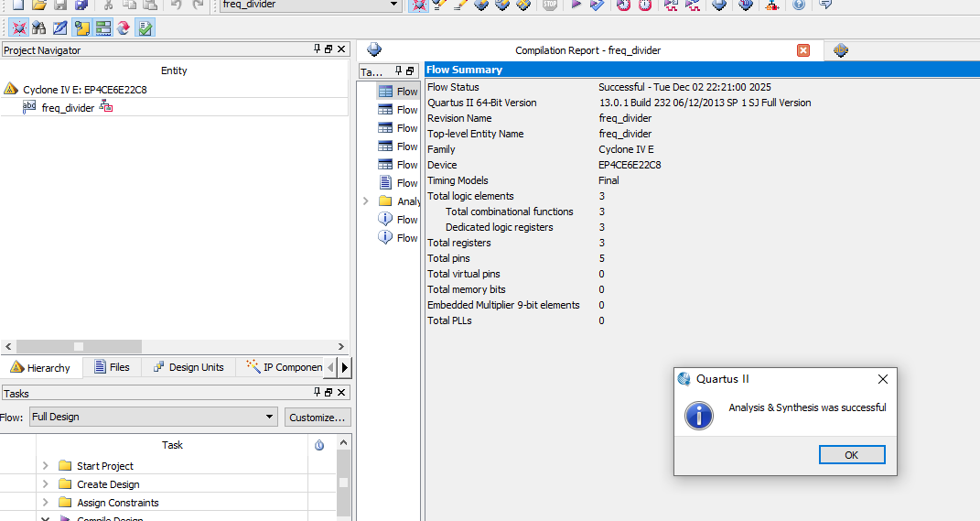Toggle the highlighted yellow note window icon
Viewport: 980px width, 521px height.
click(81, 27)
